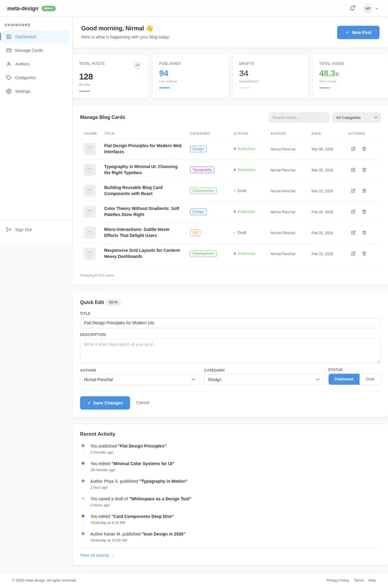388x588 pixels.
Task: Set status toggle to Published
Action: [344, 379]
